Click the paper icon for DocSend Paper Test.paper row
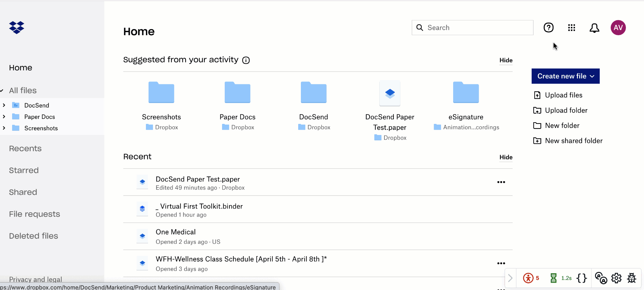Screen dimensions: 644x290 [142, 182]
